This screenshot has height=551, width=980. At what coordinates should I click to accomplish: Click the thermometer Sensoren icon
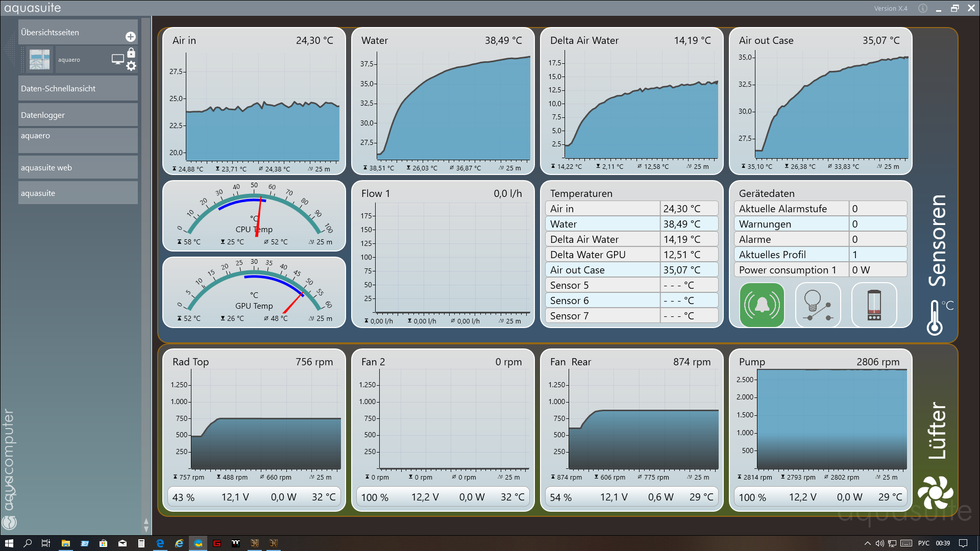[935, 317]
